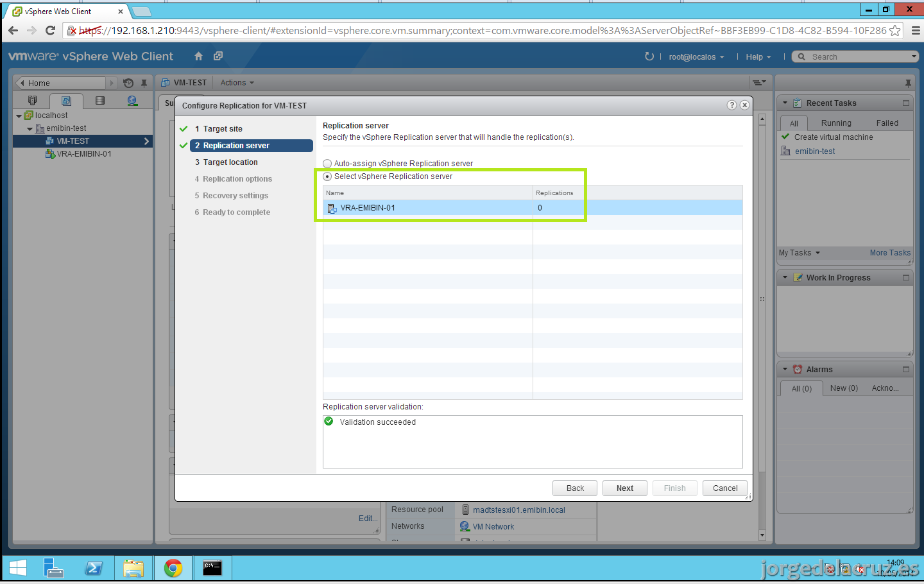Switch to VMs and Templates navigator tab
This screenshot has width=924, height=584.
pos(66,101)
